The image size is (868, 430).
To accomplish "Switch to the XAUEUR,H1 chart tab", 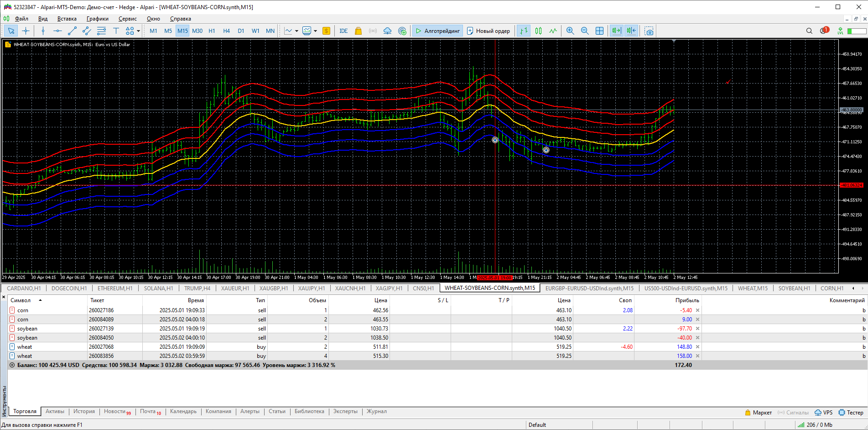I will [235, 288].
